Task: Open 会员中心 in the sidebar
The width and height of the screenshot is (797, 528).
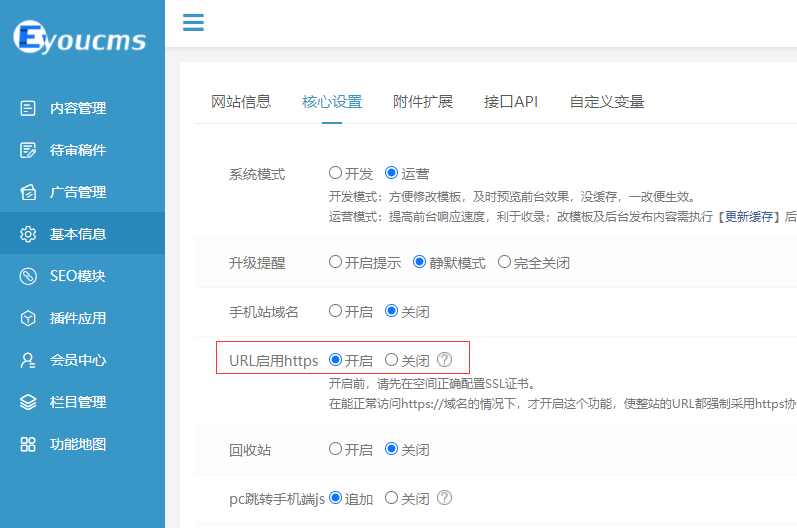Action: 77,360
